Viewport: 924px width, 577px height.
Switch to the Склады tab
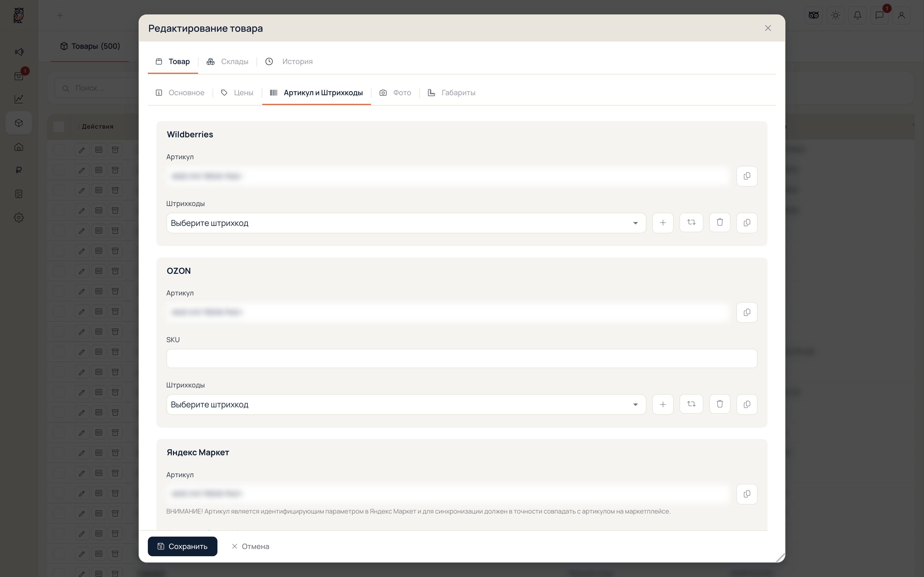coord(227,61)
